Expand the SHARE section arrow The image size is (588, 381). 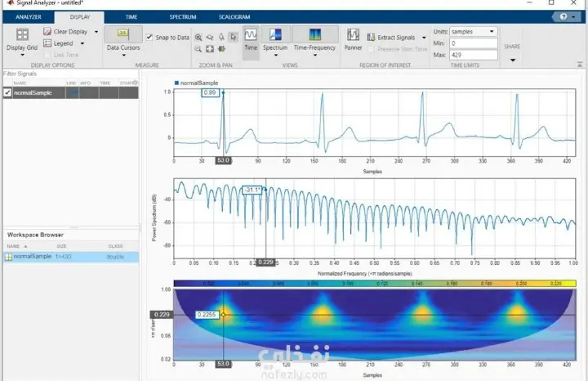tap(513, 60)
